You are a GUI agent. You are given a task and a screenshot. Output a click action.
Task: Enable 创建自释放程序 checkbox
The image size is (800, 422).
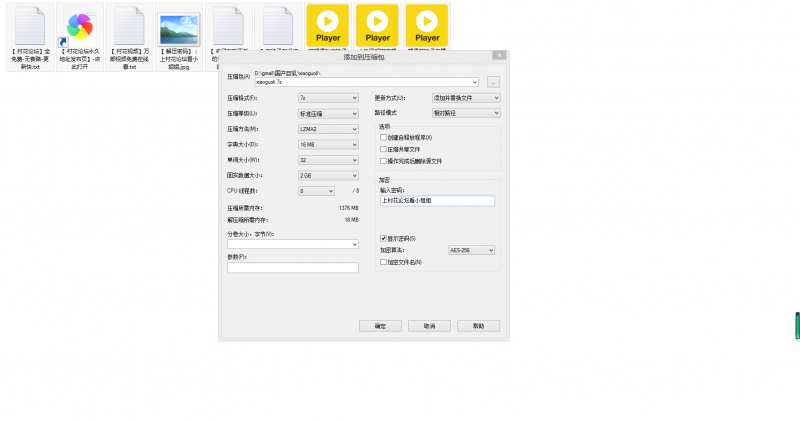pyautogui.click(x=383, y=137)
